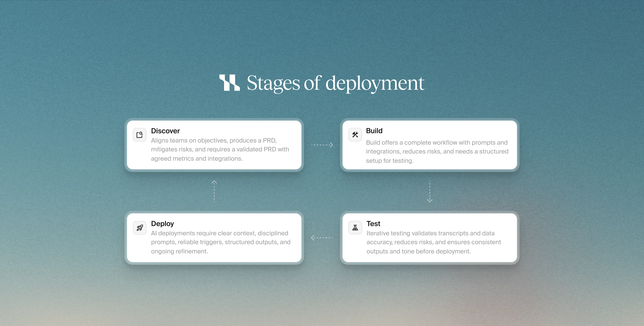Viewport: 644px width, 326px height.
Task: Click the Deploy card description text
Action: (x=221, y=242)
